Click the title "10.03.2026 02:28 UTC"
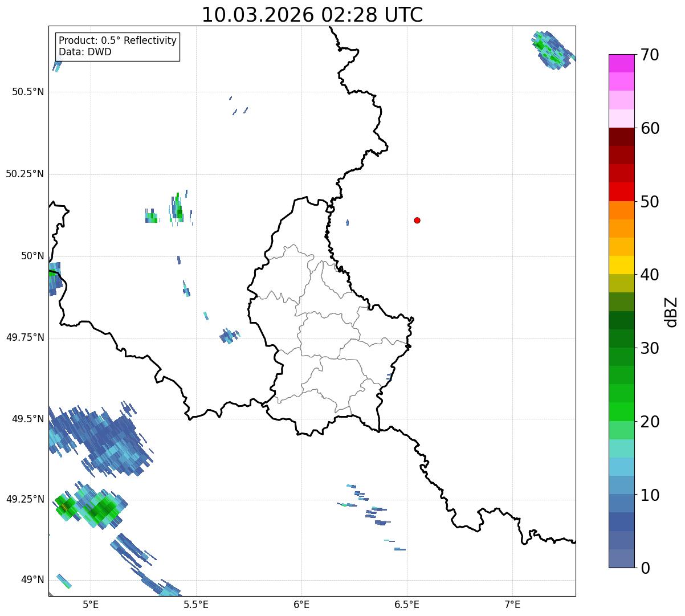Image resolution: width=685 pixels, height=616 pixels. pos(312,15)
